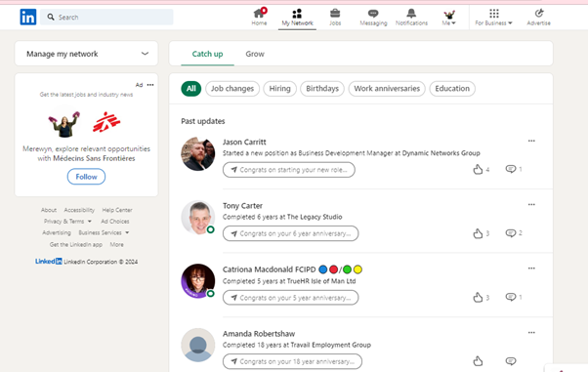Open the LinkedIn home logo
The width and height of the screenshot is (588, 372).
28,17
